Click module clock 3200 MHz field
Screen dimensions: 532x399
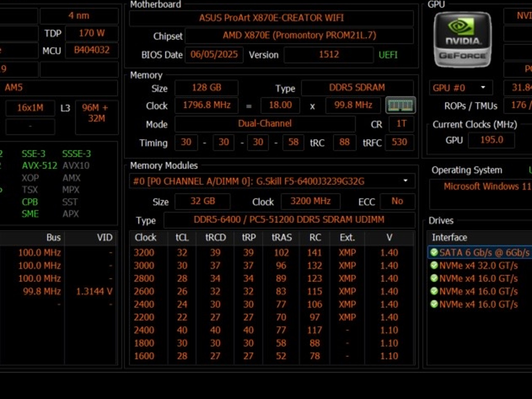click(310, 201)
